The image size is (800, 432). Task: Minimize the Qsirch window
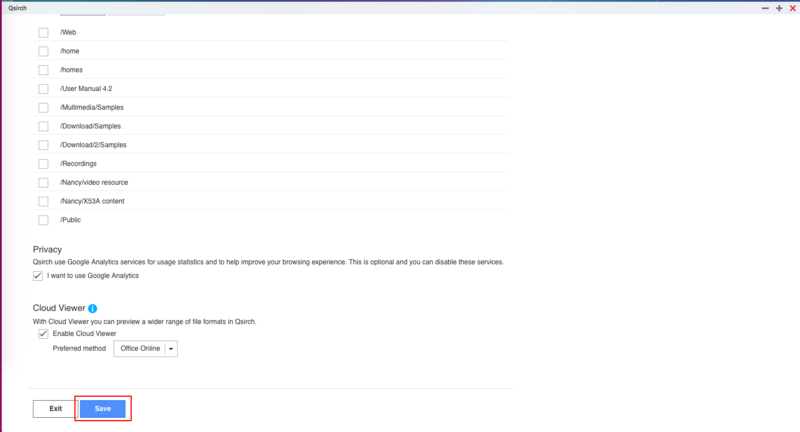click(765, 8)
